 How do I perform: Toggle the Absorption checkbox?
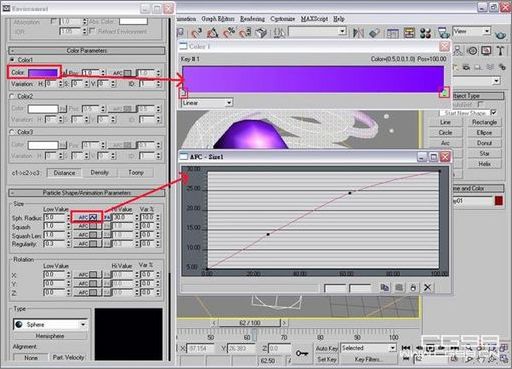[x=54, y=21]
